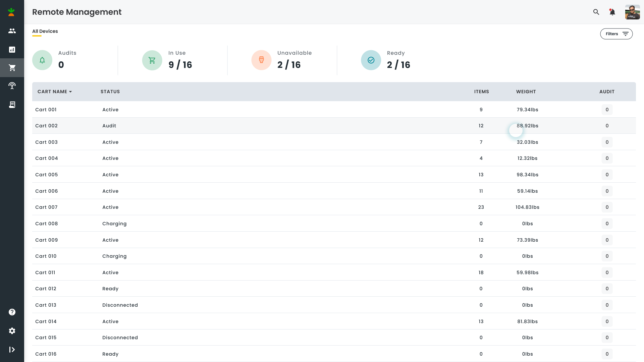Click audit count badge for Cart 007
Screen dimensions: 644x362
coord(607,207)
